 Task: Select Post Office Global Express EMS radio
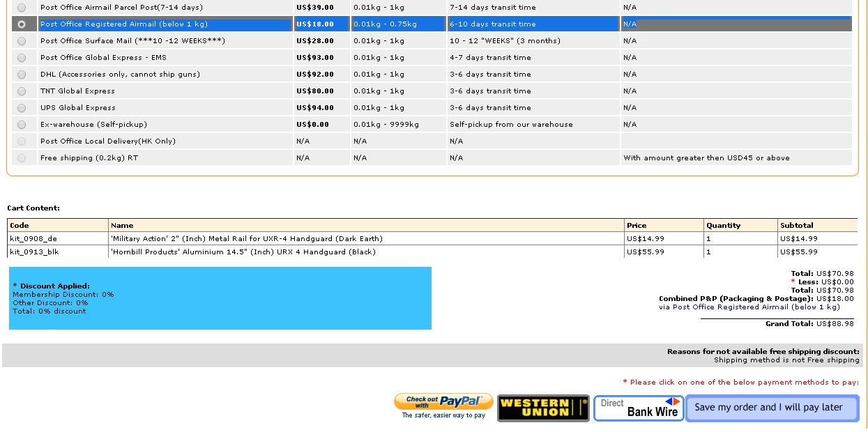click(x=22, y=58)
